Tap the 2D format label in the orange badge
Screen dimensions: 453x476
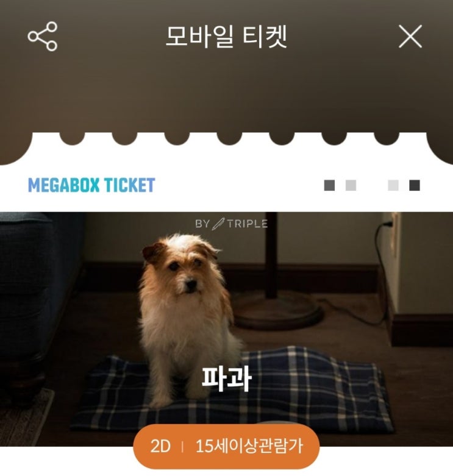click(160, 446)
